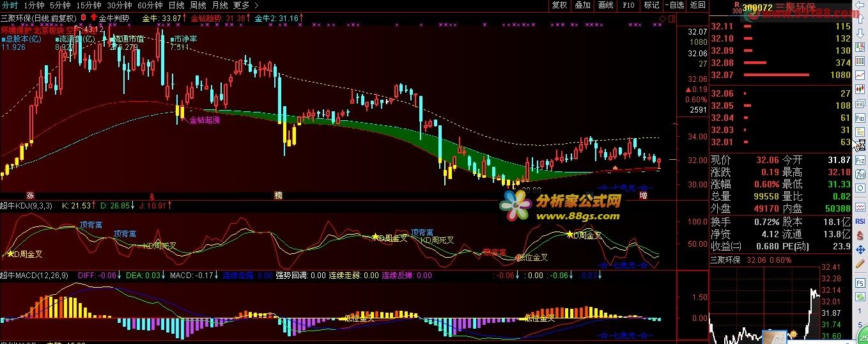Select the 分时 timeframe tab

click(10, 5)
